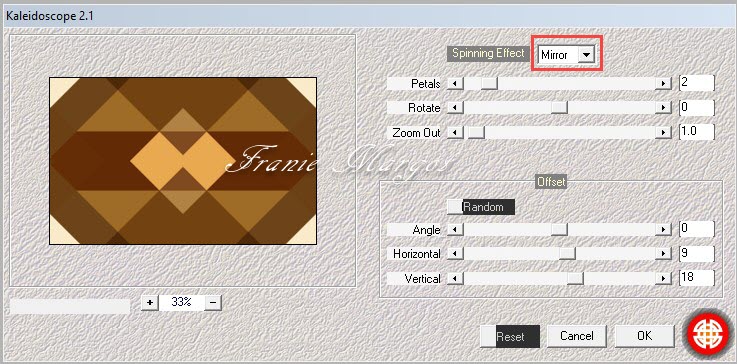The height and width of the screenshot is (364, 737).
Task: Confirm settings with OK button
Action: pos(644,336)
